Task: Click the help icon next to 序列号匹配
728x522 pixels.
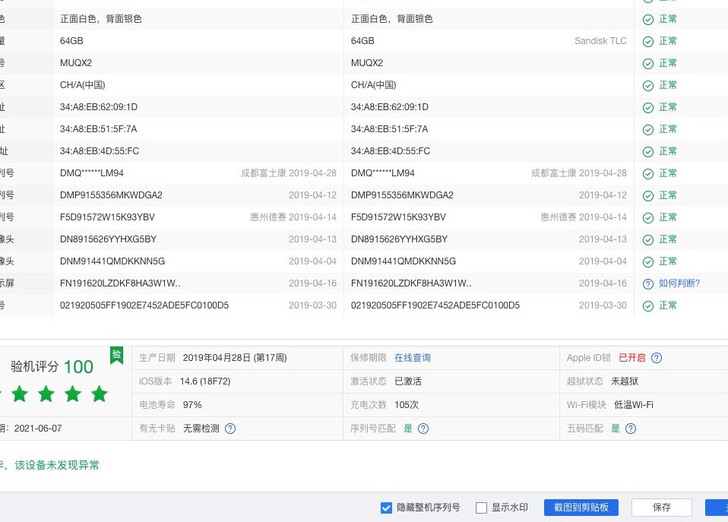Action: click(423, 428)
